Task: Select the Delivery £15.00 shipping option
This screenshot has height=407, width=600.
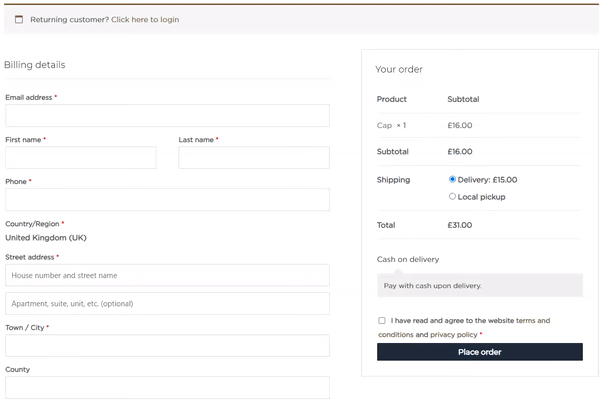Action: coord(452,179)
